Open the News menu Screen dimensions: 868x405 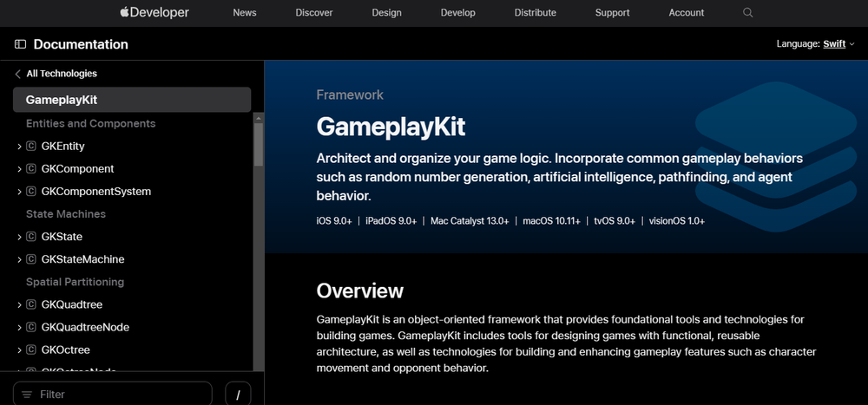click(245, 13)
